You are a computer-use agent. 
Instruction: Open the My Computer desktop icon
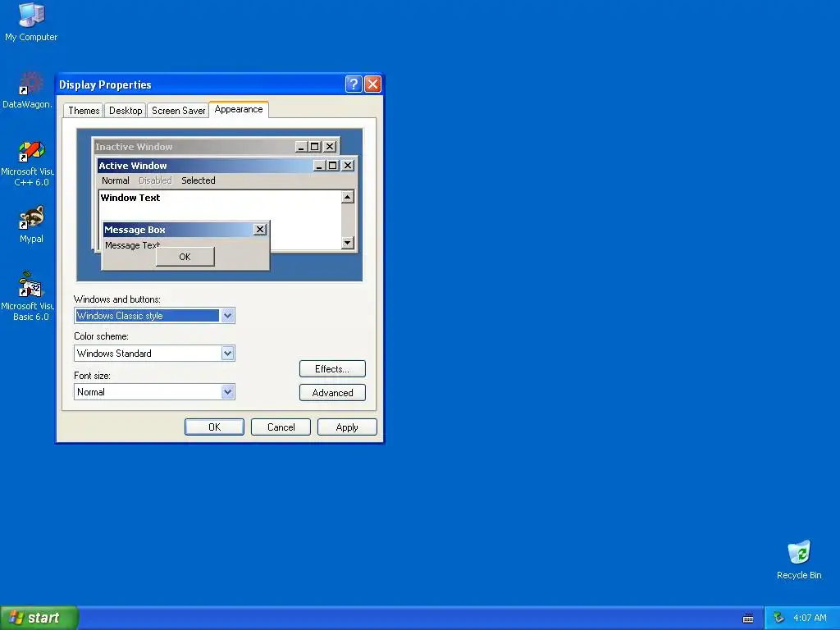pos(31,21)
